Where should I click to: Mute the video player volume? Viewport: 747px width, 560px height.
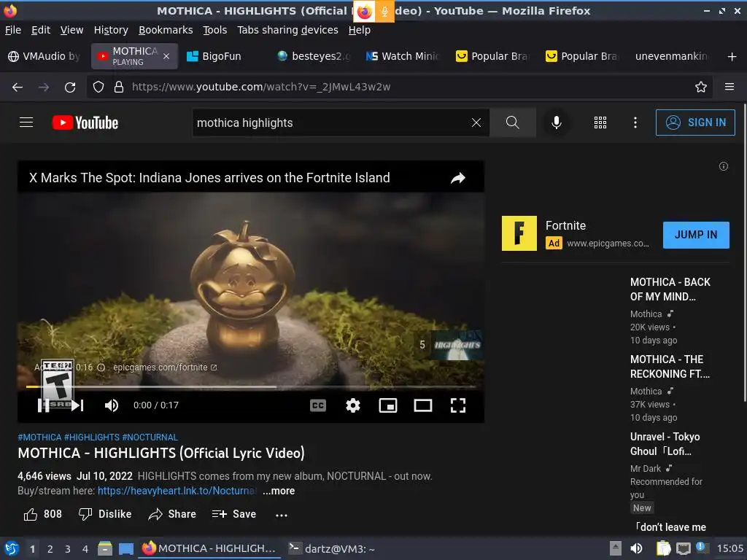[x=112, y=405]
